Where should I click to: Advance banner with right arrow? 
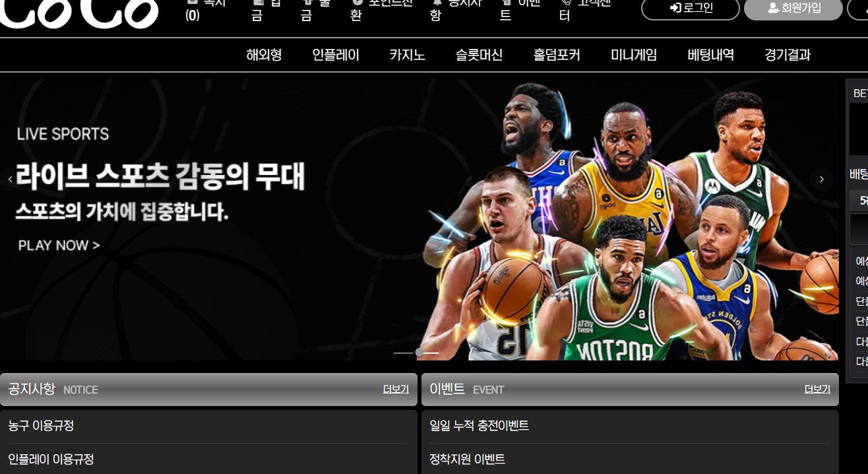point(821,180)
